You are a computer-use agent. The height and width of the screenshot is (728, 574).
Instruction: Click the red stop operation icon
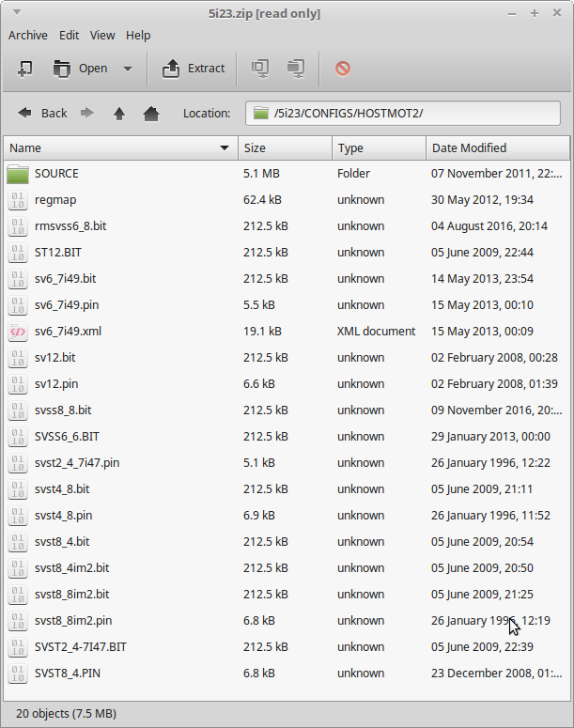coord(343,69)
